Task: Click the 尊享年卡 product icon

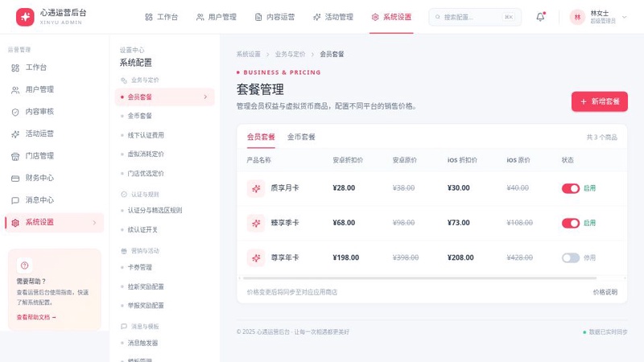Action: [256, 257]
